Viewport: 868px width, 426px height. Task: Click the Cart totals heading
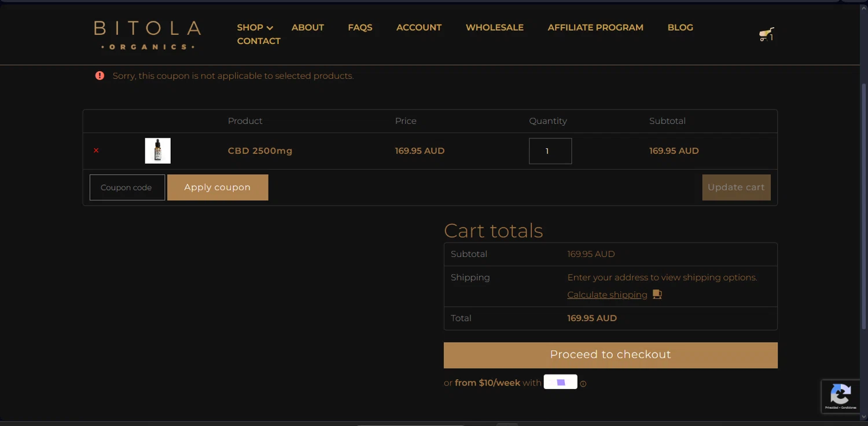pyautogui.click(x=493, y=230)
